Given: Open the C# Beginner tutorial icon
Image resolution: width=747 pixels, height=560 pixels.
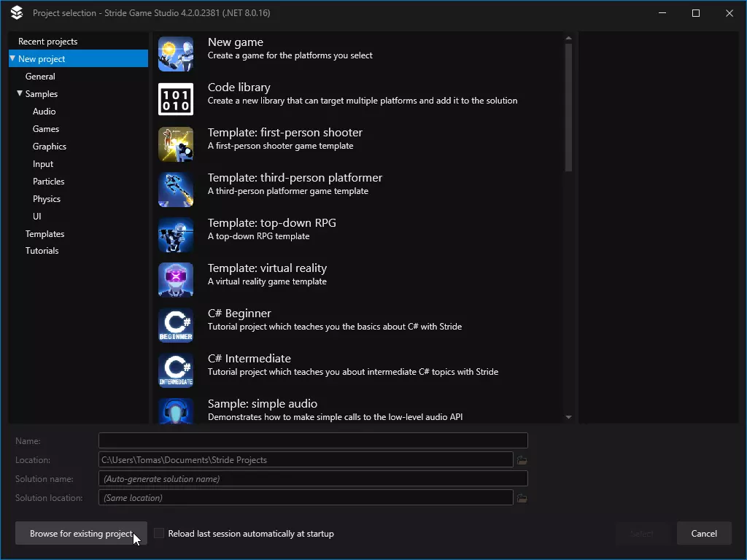Looking at the screenshot, I should click(176, 325).
